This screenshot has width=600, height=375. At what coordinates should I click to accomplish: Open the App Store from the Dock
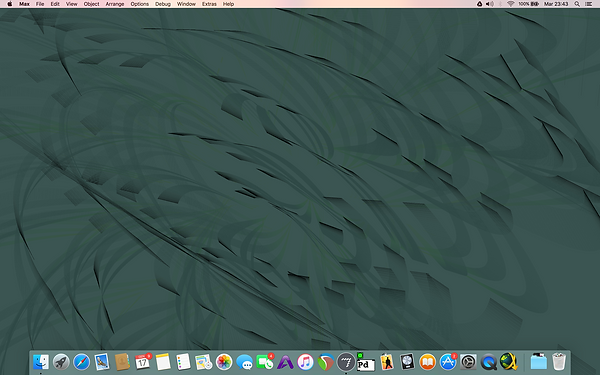tap(447, 362)
